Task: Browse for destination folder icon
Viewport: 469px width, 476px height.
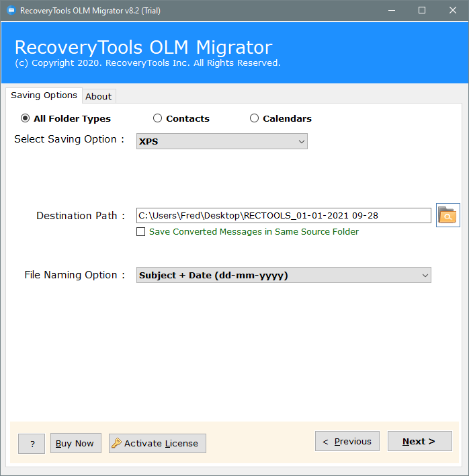Action: pos(447,215)
